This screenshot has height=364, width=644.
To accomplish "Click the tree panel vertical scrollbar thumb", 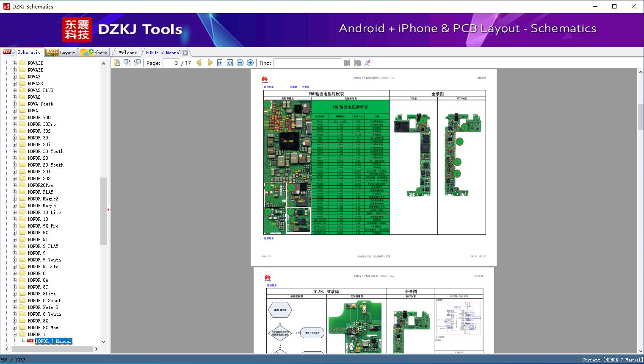I will pos(103,211).
